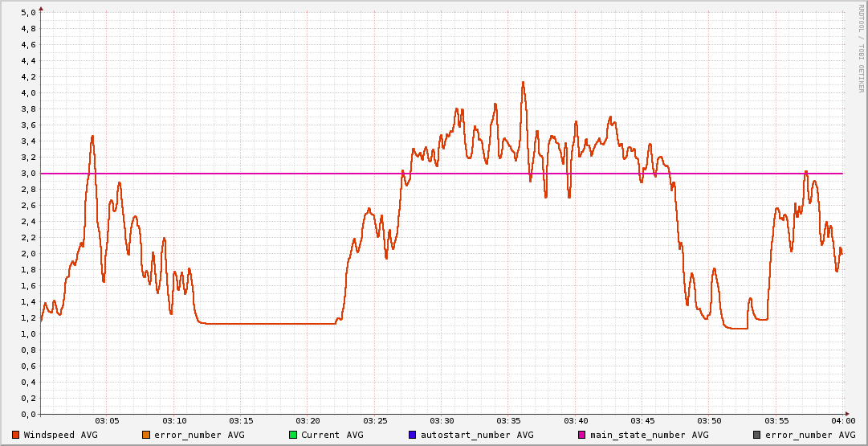Viewport: 868px width, 446px height.
Task: Click the orange error_number AVG legend swatch
Action: (146, 435)
